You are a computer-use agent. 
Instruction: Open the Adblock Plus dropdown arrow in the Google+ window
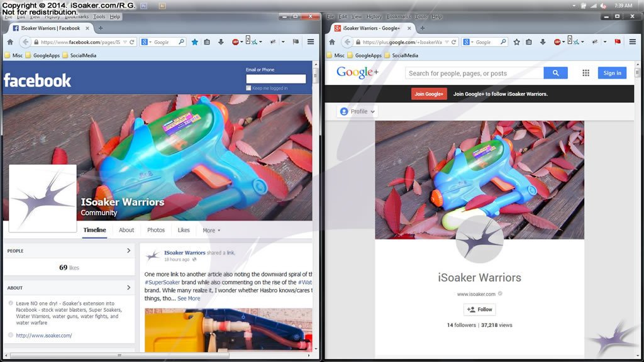[x=563, y=42]
